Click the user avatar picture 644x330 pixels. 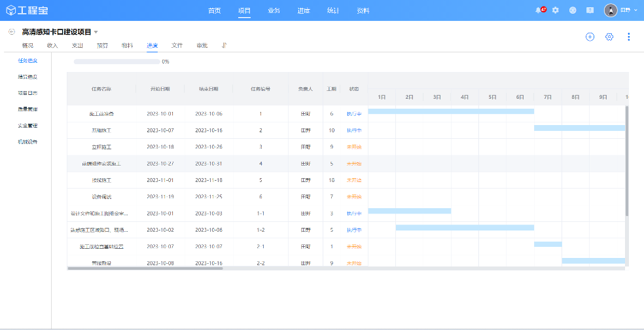coord(611,10)
